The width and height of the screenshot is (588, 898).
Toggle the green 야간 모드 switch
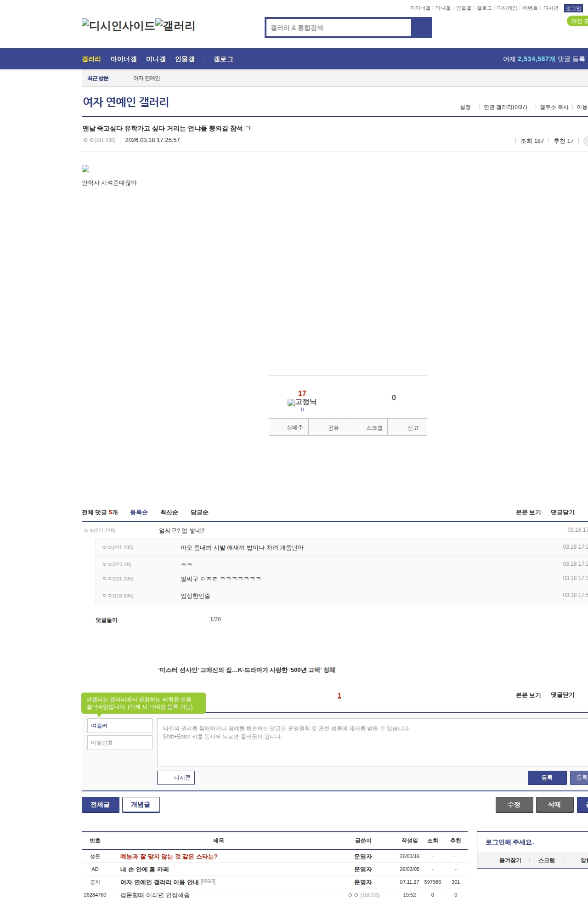(578, 21)
